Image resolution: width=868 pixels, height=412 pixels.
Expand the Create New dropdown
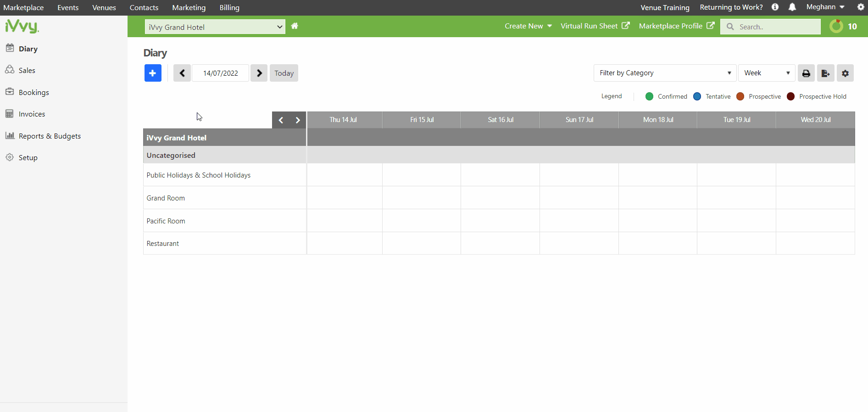[528, 26]
